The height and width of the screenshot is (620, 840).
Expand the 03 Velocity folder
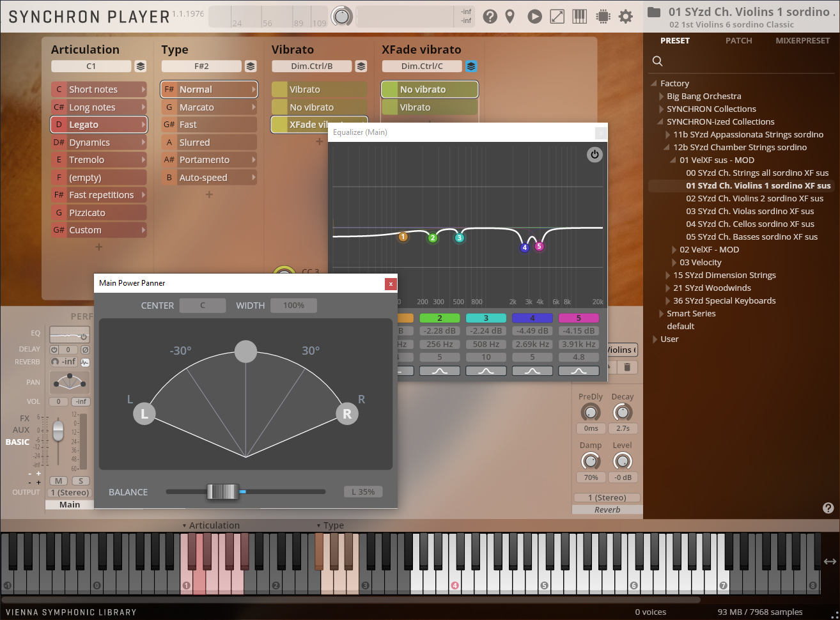(x=674, y=262)
